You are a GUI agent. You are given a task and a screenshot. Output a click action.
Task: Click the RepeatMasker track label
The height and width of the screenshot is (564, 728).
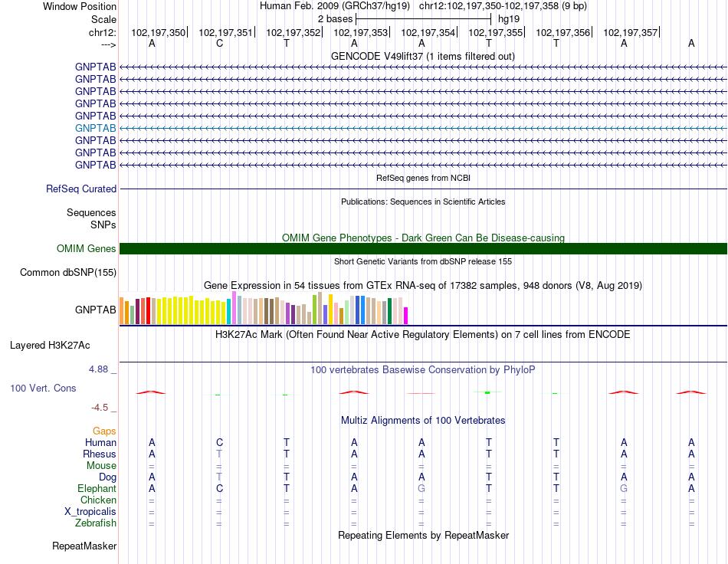click(x=84, y=546)
